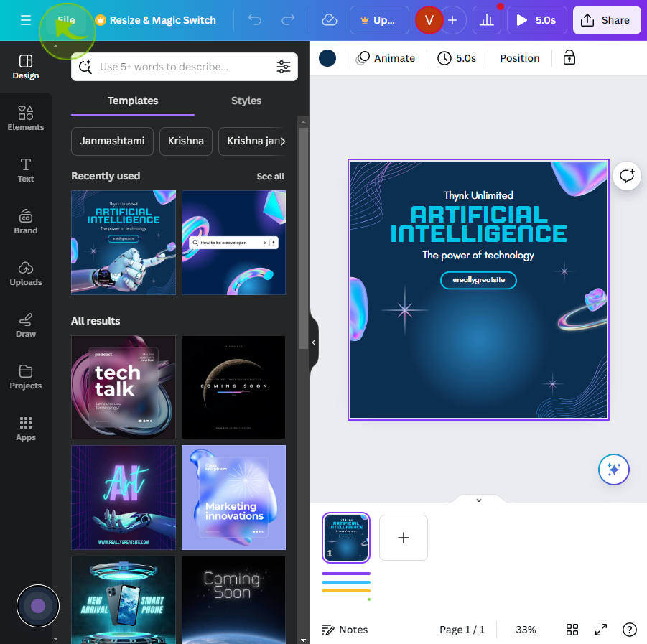
Task: Choose the Coming Soon space template
Action: click(233, 600)
